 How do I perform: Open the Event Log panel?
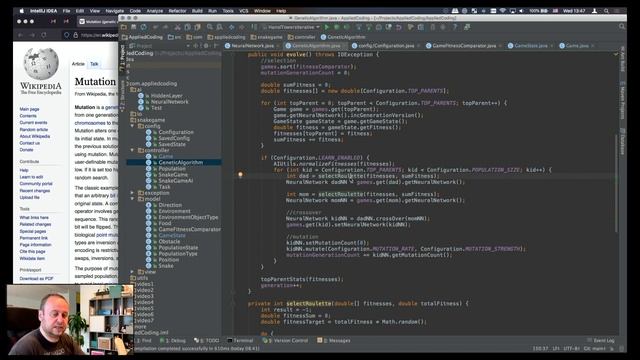pos(601,340)
